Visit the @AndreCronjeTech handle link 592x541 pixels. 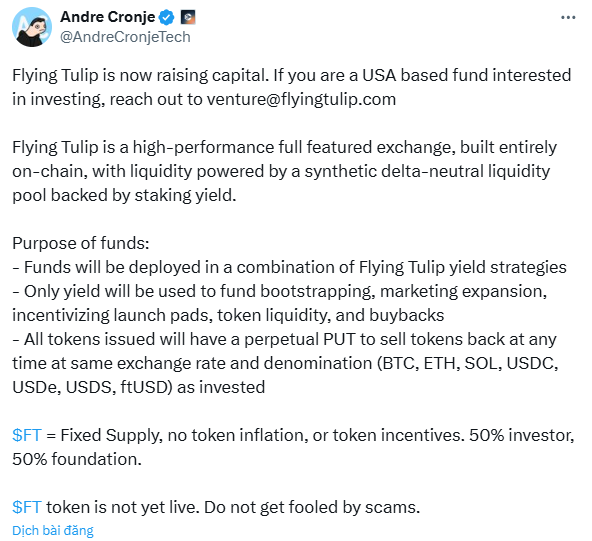tap(125, 37)
